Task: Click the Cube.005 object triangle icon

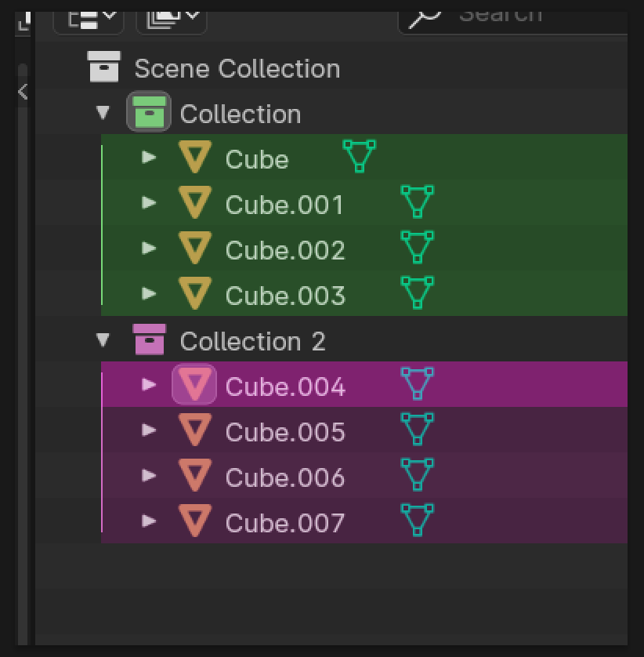Action: click(195, 430)
